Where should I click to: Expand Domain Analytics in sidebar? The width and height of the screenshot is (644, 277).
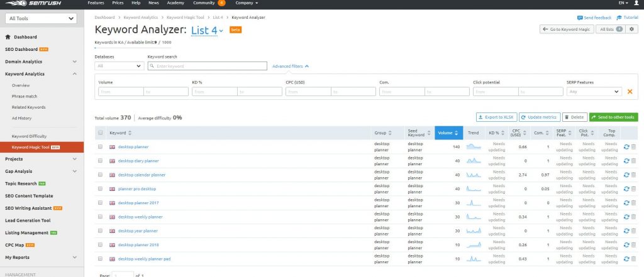(x=74, y=62)
